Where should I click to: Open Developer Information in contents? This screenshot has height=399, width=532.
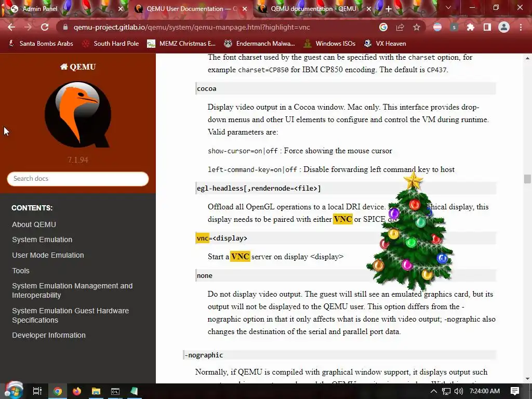(x=49, y=335)
